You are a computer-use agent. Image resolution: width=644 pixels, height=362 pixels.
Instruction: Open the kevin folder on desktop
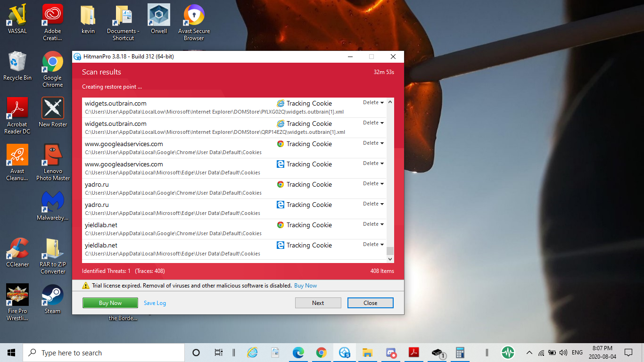[x=88, y=19]
